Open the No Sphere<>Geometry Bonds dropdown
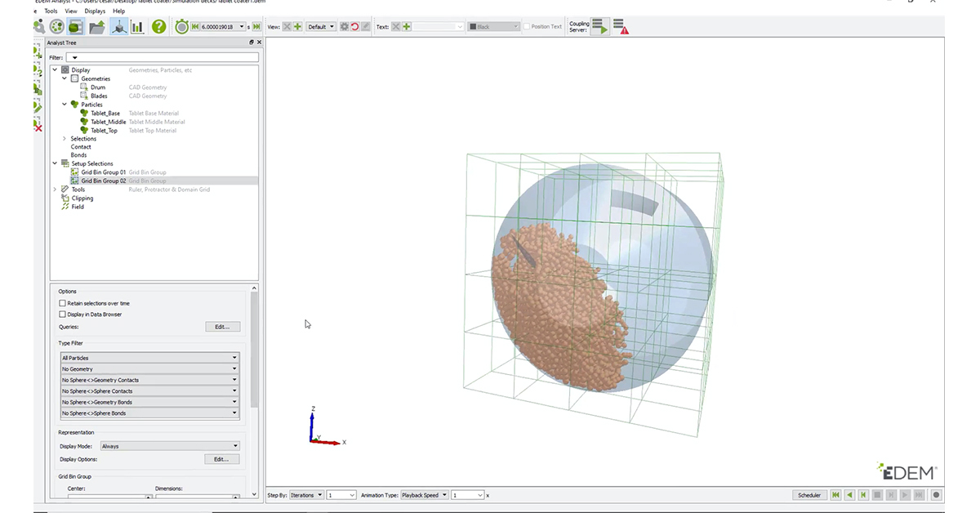Screen dimensions: 980x513 [150, 402]
